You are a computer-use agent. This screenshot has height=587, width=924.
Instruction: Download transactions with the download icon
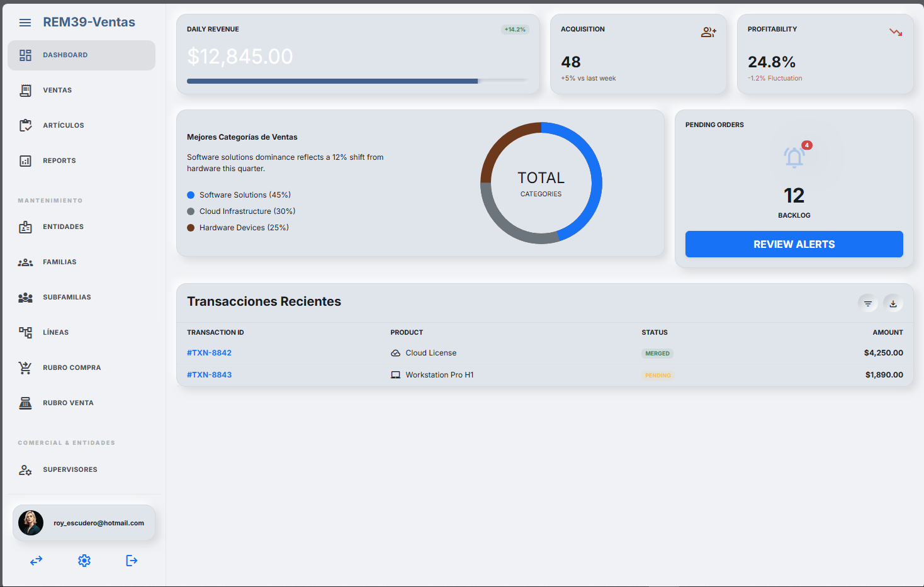click(893, 304)
